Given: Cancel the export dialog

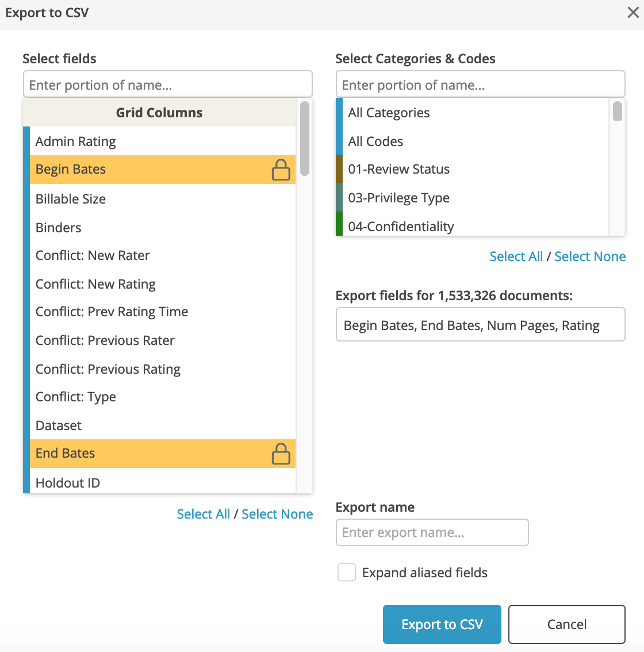Looking at the screenshot, I should pyautogui.click(x=567, y=624).
